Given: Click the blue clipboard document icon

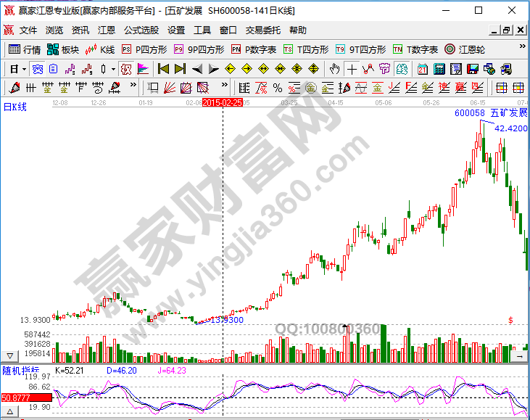Looking at the screenshot, I should [54, 70].
